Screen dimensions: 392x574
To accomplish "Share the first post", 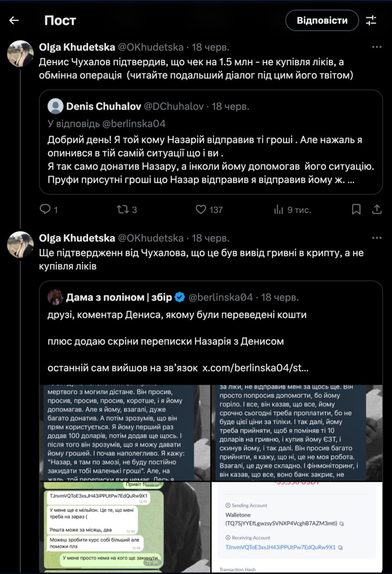I will tap(376, 209).
